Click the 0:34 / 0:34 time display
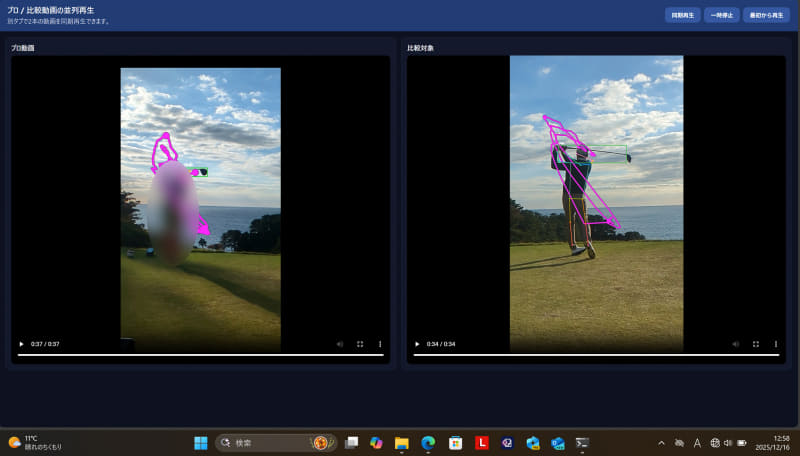The width and height of the screenshot is (800, 456). 441,344
